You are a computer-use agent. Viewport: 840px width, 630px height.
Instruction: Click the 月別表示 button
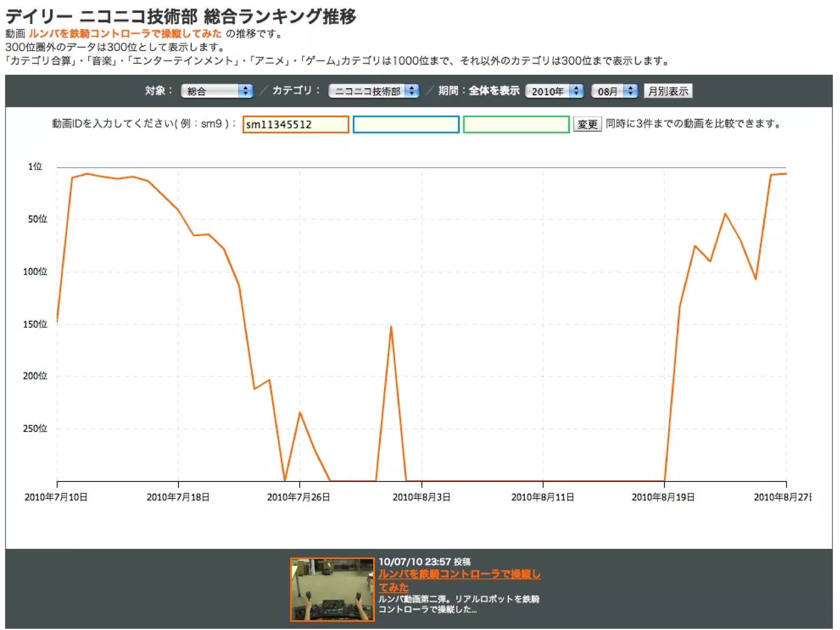point(668,91)
